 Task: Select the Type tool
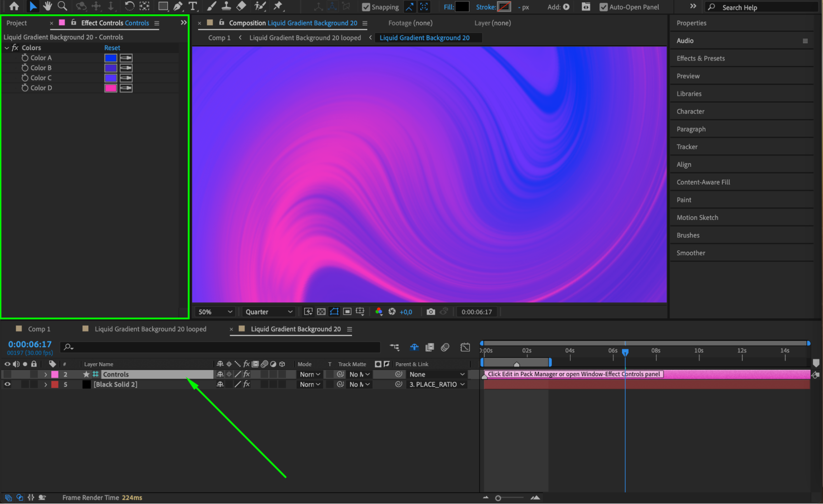coord(192,6)
